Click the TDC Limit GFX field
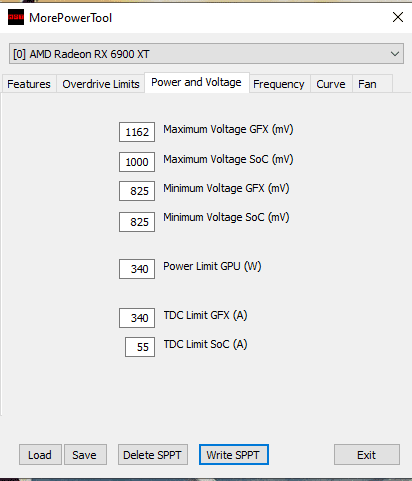Viewport: 412px width, 481px height. 137,318
